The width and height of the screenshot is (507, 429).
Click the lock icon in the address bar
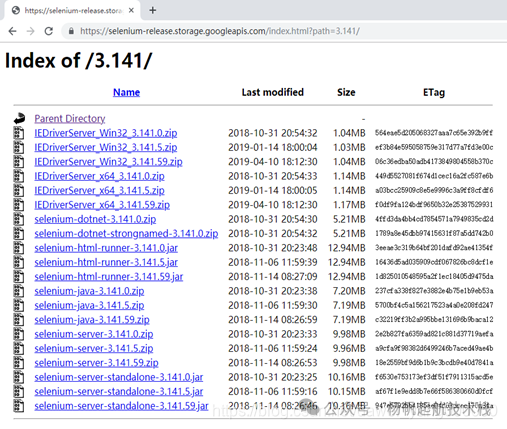[71, 31]
